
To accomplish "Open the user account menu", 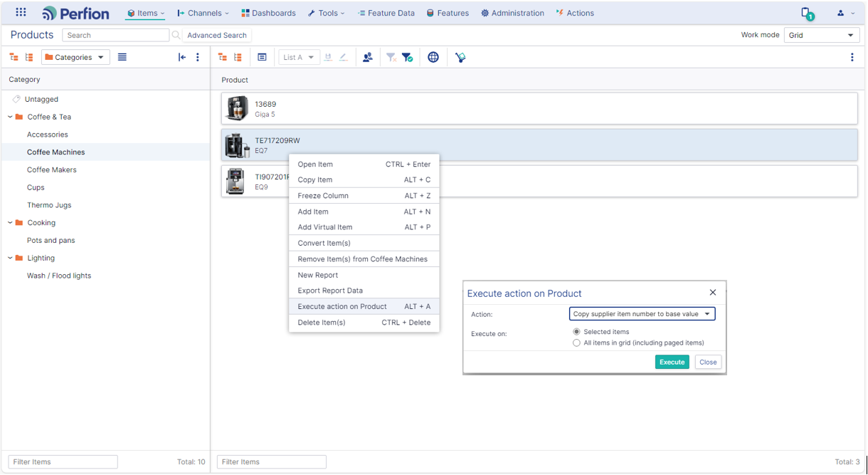I will coord(845,13).
